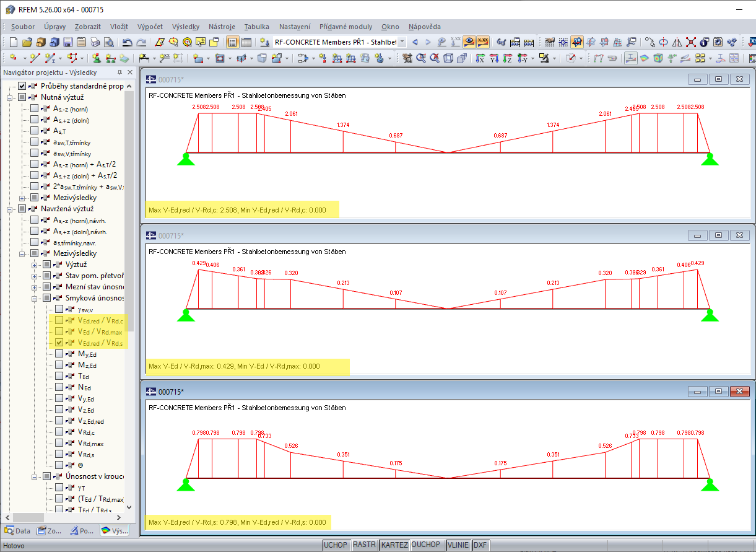Click the view in Y direction icon
The height and width of the screenshot is (552, 756).
494,58
